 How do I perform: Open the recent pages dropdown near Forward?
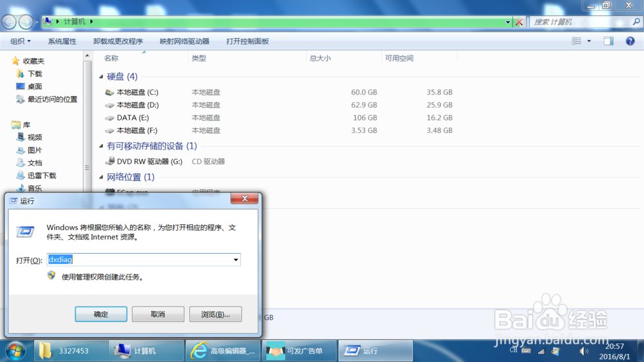[37, 22]
